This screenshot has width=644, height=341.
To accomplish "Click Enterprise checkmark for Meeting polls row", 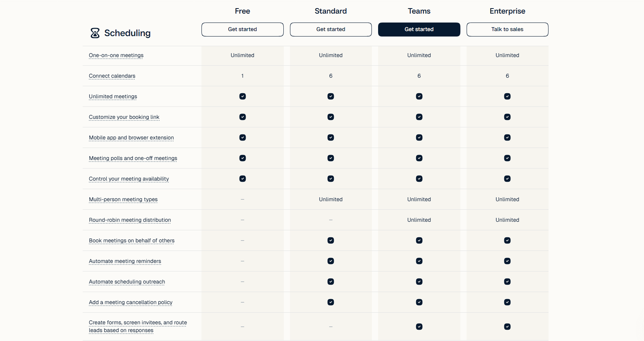I will pyautogui.click(x=507, y=158).
